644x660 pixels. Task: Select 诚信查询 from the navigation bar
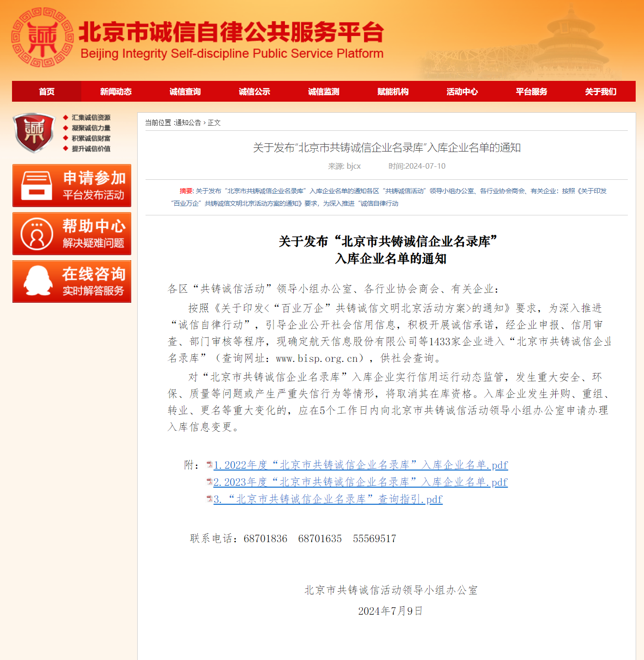click(185, 92)
